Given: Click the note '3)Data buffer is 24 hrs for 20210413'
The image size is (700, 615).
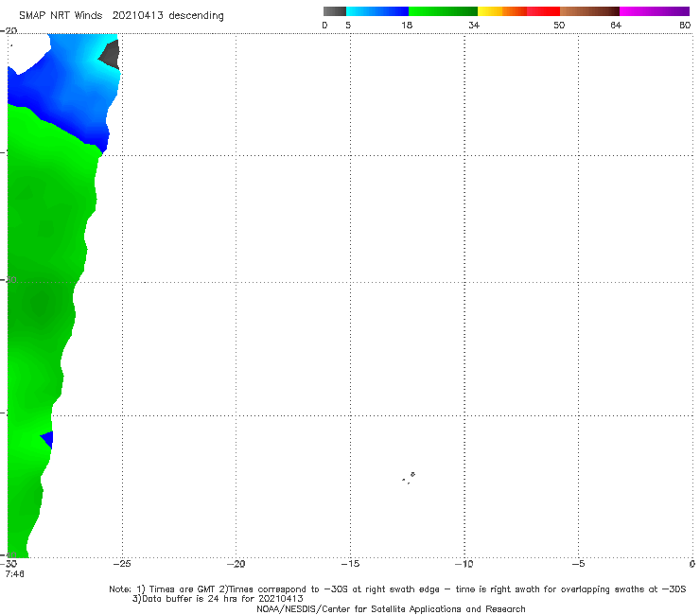Looking at the screenshot, I should 218,599.
